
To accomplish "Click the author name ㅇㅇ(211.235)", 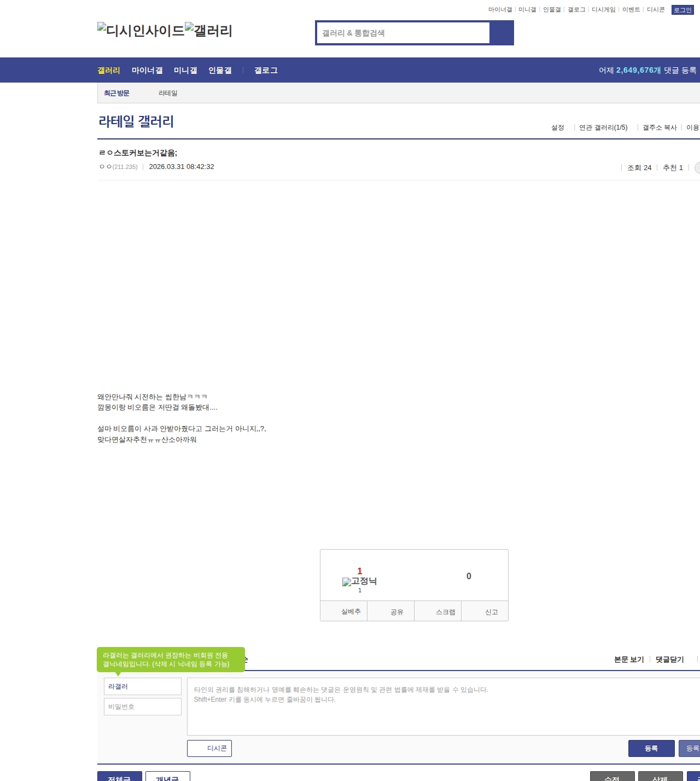I will [118, 167].
